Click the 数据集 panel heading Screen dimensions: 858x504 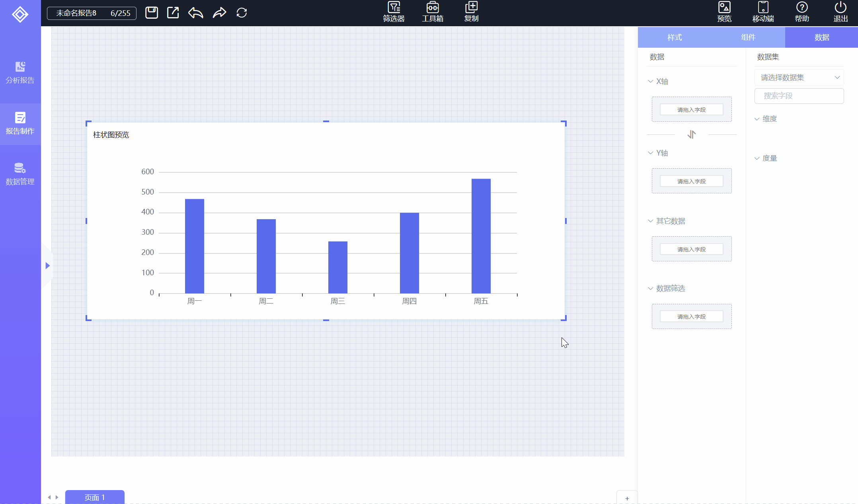(x=768, y=57)
